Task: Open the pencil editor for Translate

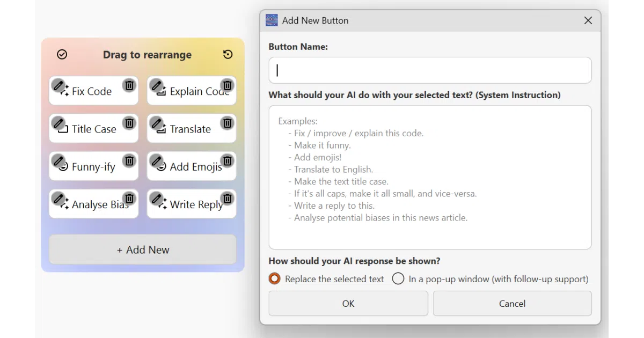Action: point(157,123)
